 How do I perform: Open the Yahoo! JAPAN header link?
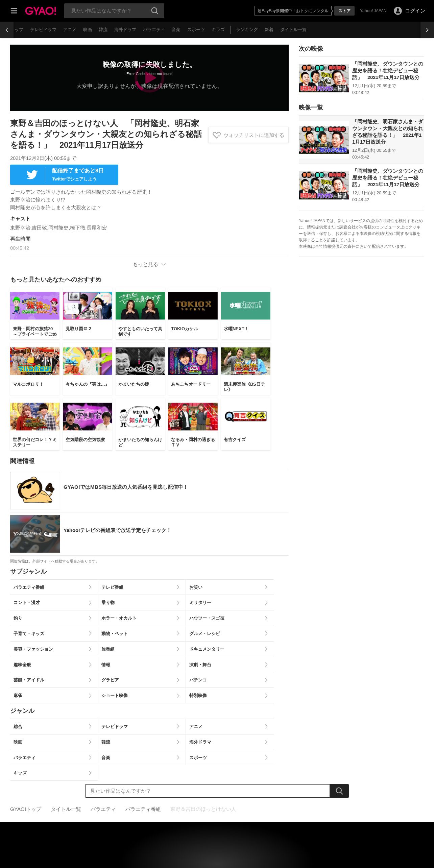(x=373, y=11)
